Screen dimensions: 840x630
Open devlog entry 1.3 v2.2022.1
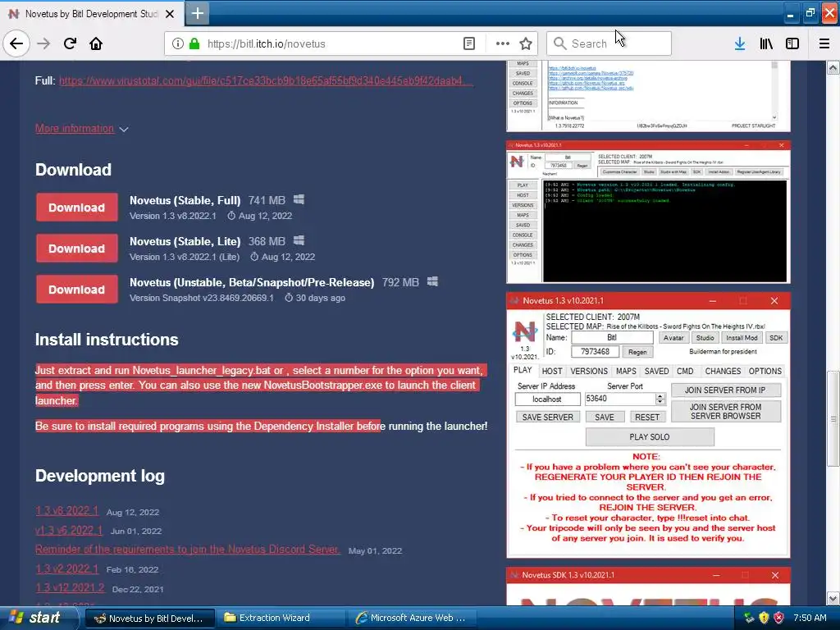click(x=67, y=568)
